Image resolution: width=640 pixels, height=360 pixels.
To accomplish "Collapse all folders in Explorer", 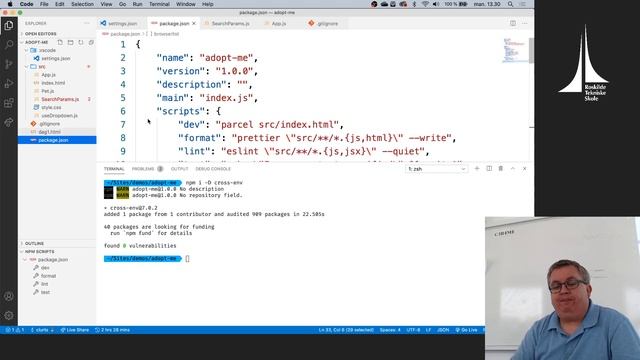I will point(91,42).
